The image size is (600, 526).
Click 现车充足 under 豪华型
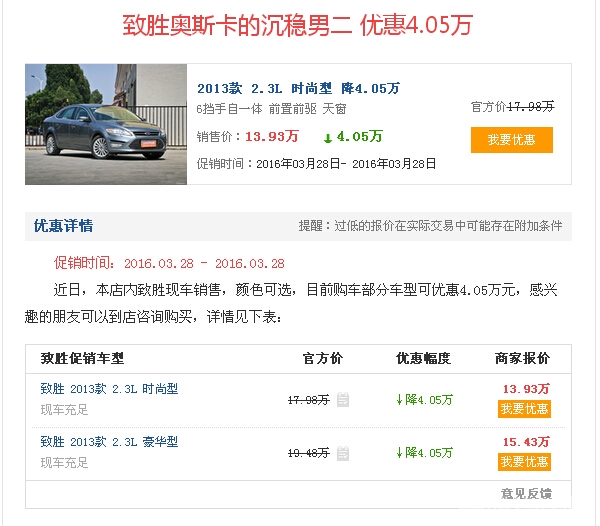tap(64, 463)
